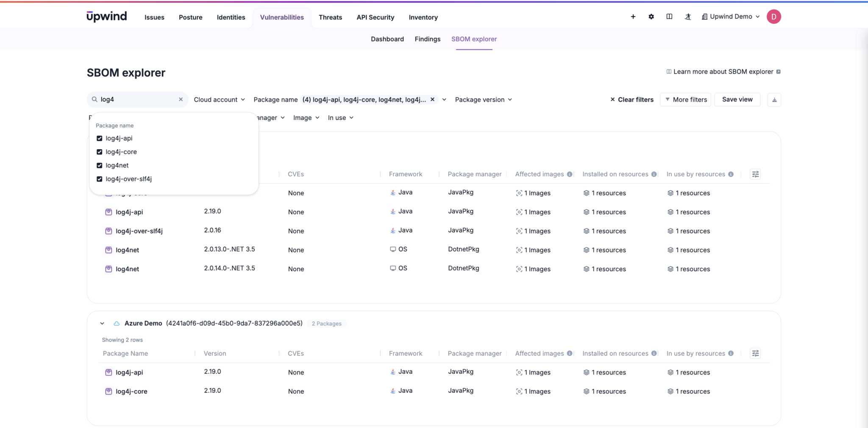The width and height of the screenshot is (868, 428).
Task: Open settings via the gear icon
Action: pyautogui.click(x=651, y=17)
